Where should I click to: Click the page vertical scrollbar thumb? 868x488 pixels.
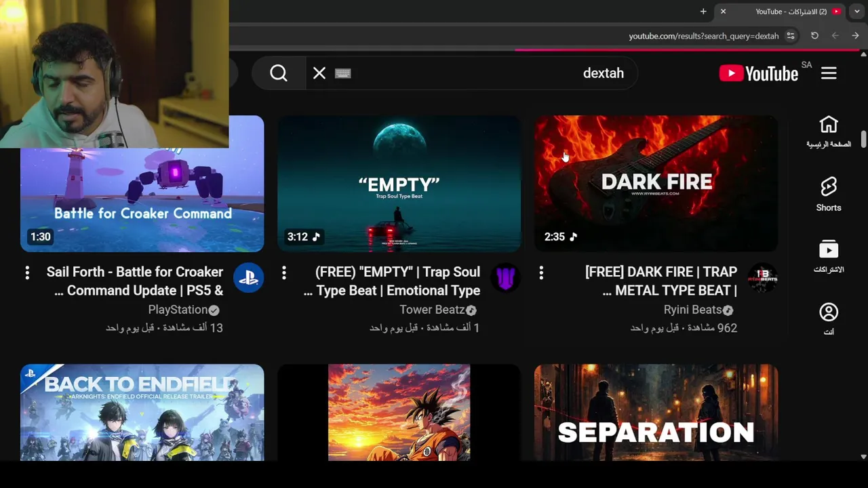click(x=863, y=138)
